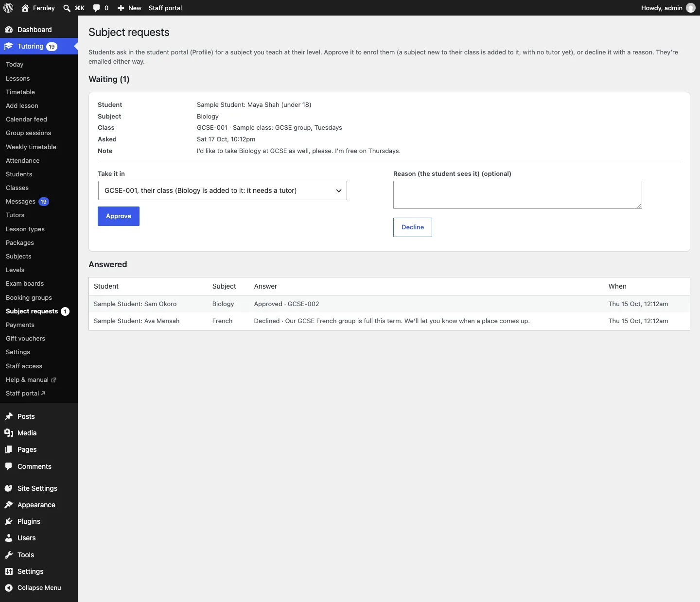Click the Tutoring graduation cap icon

(x=9, y=46)
